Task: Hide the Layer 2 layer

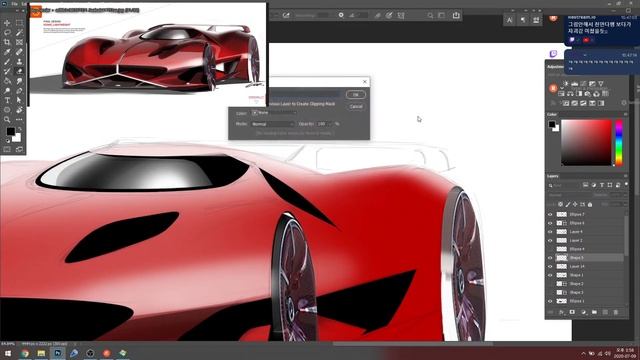Action: [x=550, y=240]
